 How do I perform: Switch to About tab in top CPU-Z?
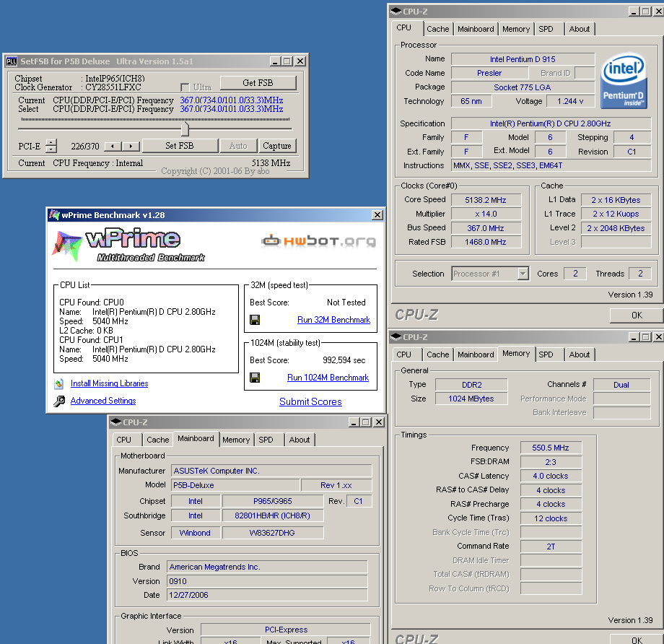[x=580, y=29]
